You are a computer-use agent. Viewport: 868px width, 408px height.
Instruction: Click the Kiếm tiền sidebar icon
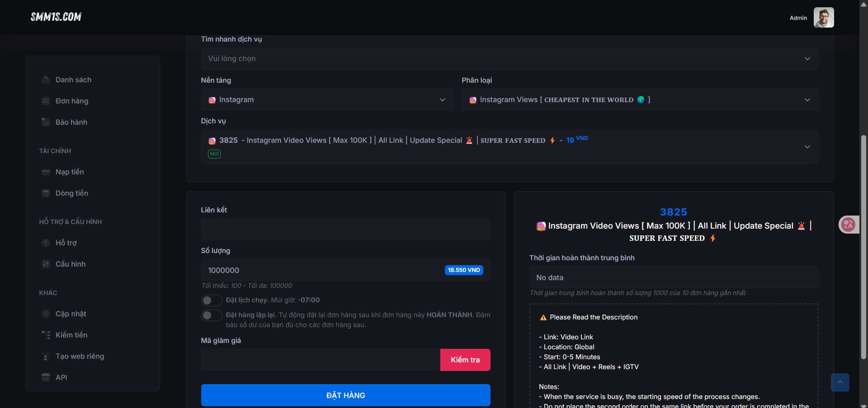coord(46,335)
